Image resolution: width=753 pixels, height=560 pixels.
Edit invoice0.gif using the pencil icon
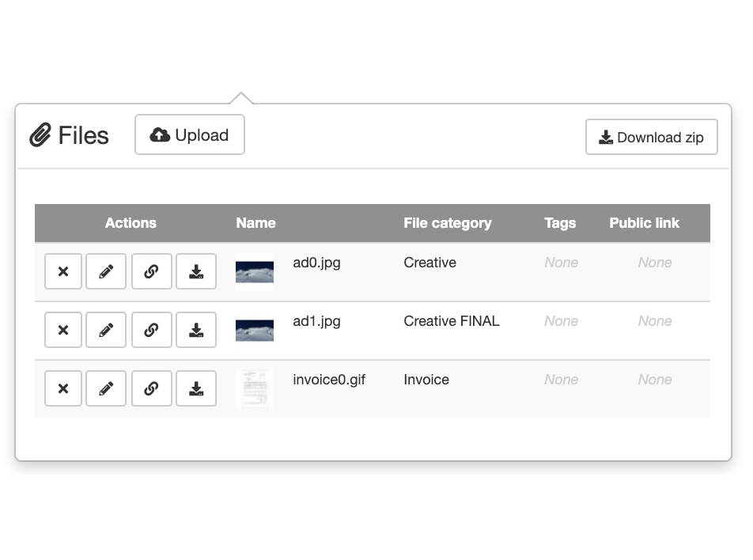tap(106, 388)
